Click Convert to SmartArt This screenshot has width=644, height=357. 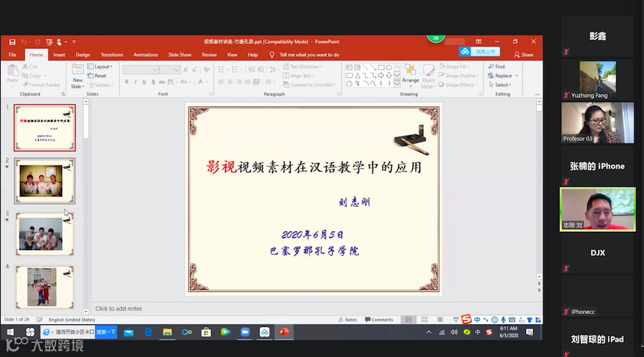pyautogui.click(x=309, y=85)
